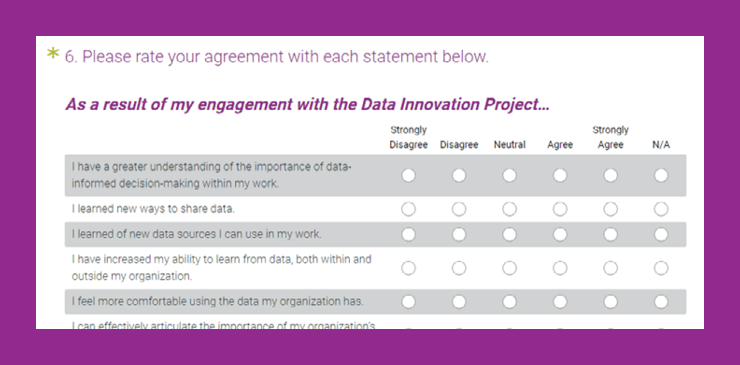This screenshot has height=365, width=740.
Task: Select Neutral for data-informed decision-making statement
Action: [509, 176]
